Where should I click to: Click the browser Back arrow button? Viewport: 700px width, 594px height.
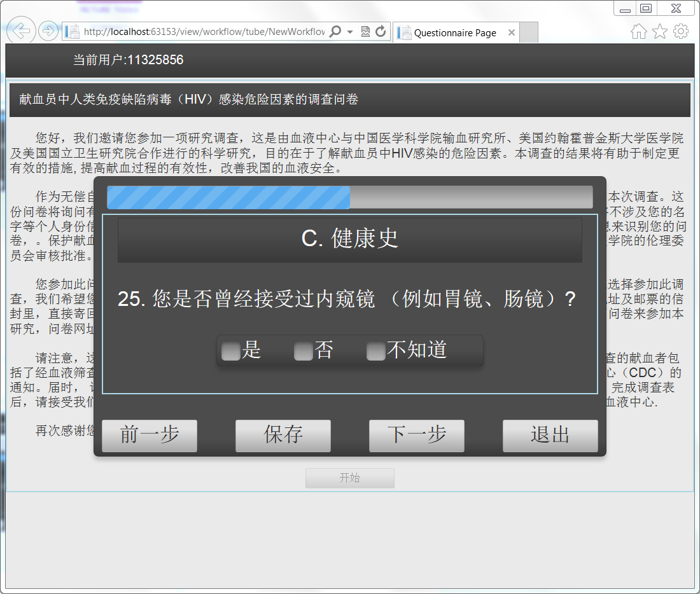[x=20, y=31]
